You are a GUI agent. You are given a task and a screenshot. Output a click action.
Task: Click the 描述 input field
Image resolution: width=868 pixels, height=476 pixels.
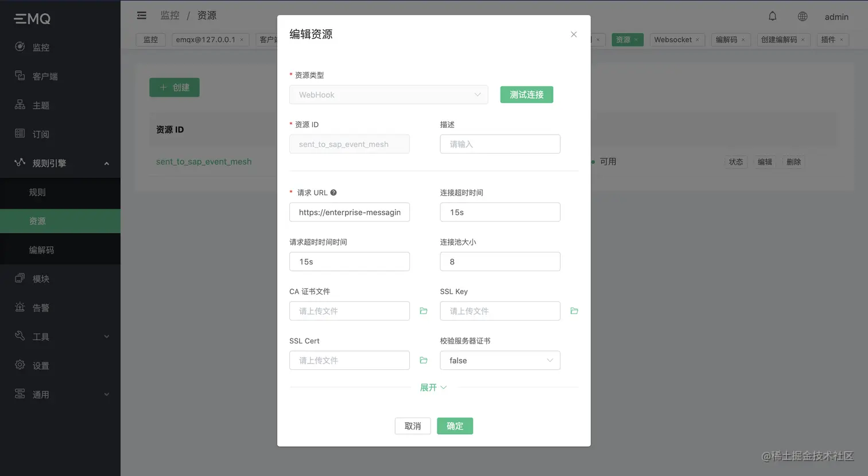pyautogui.click(x=500, y=144)
